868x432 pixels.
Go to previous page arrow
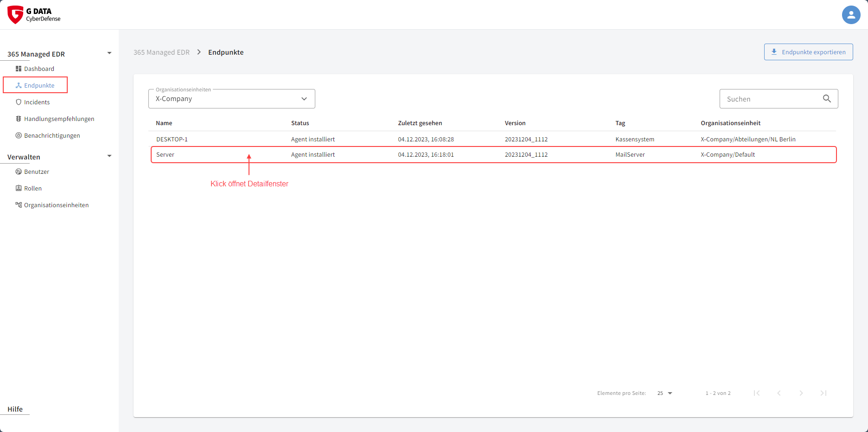coord(779,393)
